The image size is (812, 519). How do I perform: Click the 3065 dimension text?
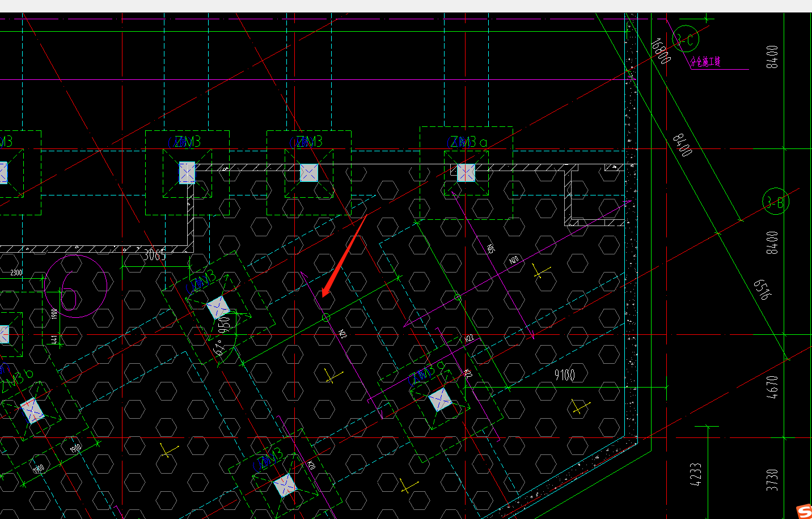(154, 256)
